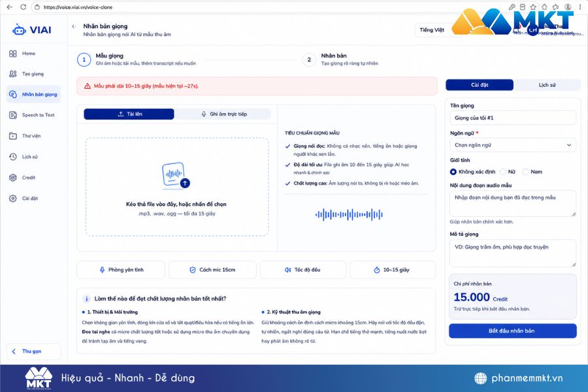The height and width of the screenshot is (392, 588).
Task: Click the Home grid icon
Action: [x=13, y=54]
